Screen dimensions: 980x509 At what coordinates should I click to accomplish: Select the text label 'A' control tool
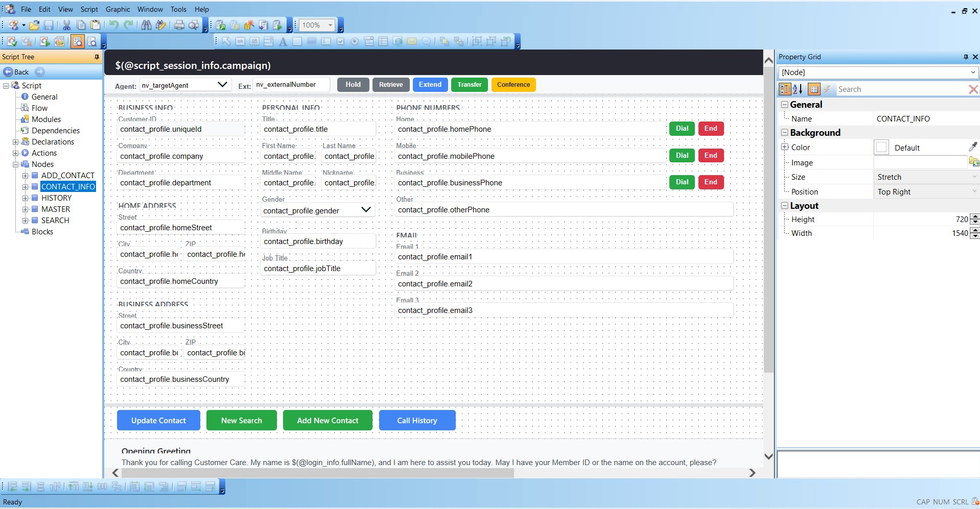(x=283, y=41)
